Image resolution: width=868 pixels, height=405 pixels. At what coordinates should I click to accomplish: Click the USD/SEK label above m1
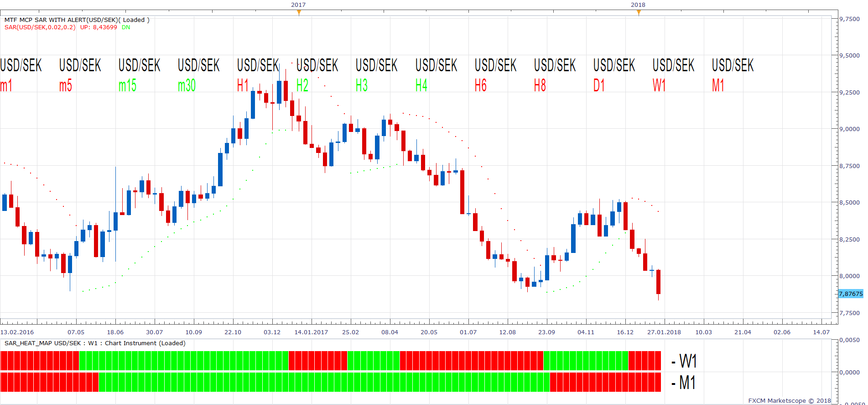click(21, 65)
